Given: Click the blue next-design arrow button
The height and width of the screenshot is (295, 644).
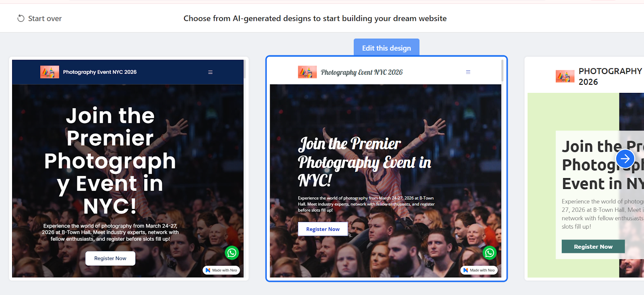Looking at the screenshot, I should coord(625,159).
